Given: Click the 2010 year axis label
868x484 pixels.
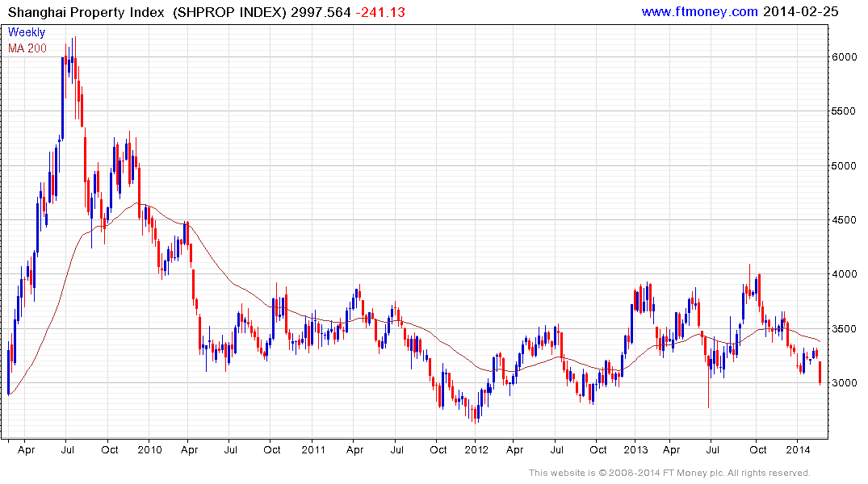Looking at the screenshot, I should pyautogui.click(x=149, y=449).
